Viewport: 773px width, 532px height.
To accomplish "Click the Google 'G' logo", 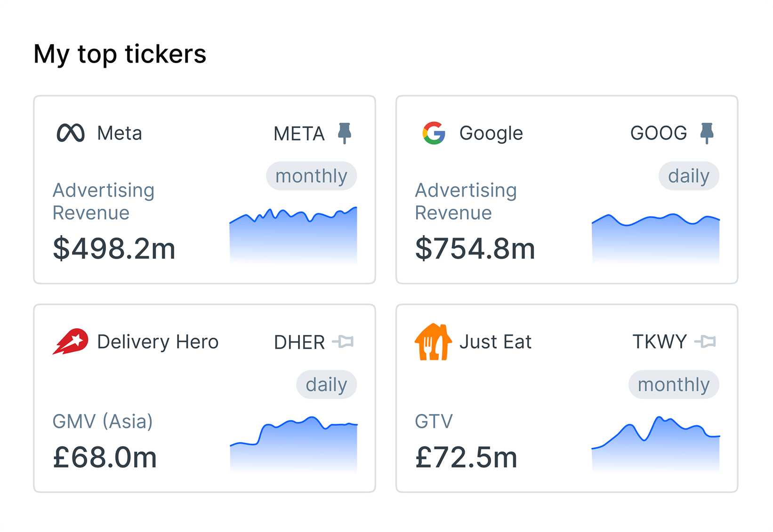I will coord(434,133).
